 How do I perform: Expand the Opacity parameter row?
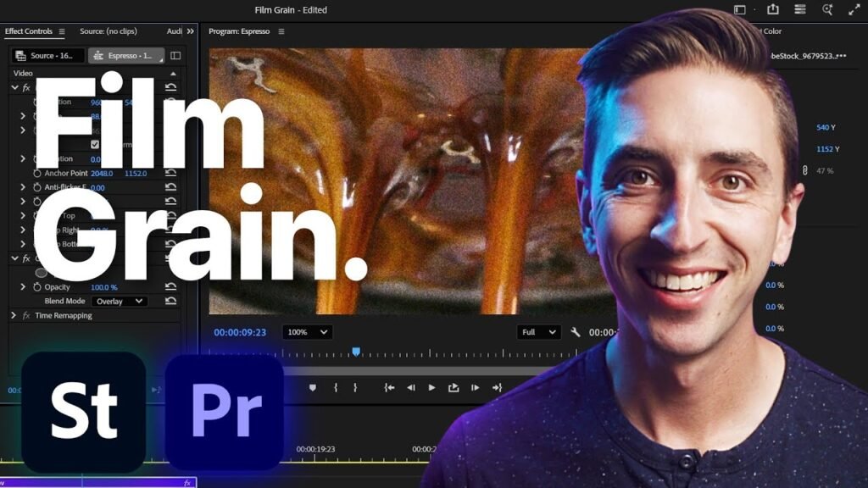click(x=23, y=287)
